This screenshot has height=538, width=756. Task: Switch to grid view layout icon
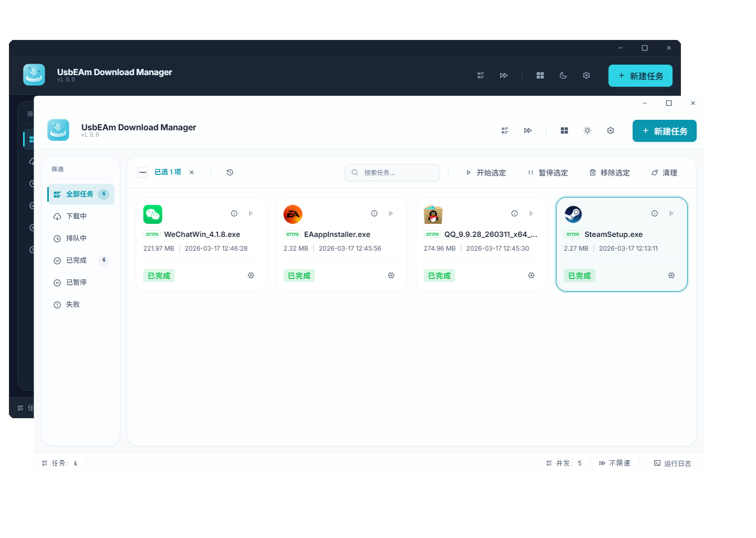564,131
